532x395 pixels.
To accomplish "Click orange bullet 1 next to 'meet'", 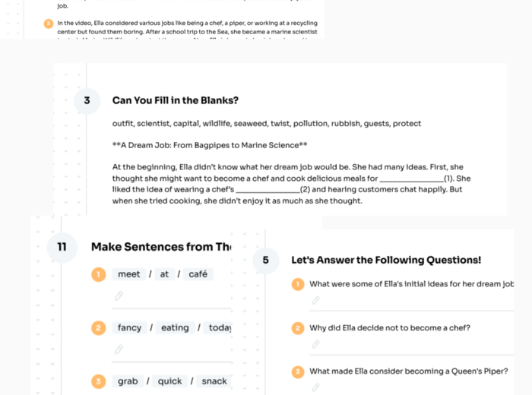I will pos(98,274).
